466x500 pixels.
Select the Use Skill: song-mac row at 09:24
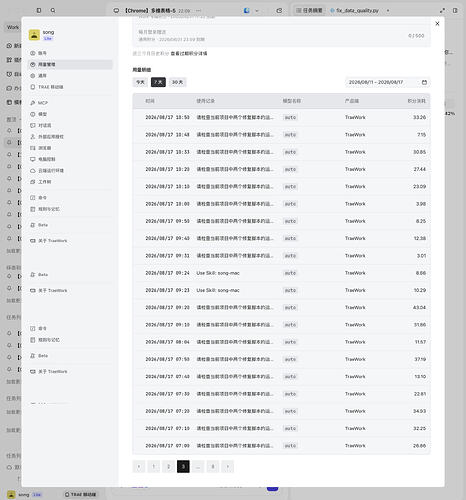click(x=281, y=273)
